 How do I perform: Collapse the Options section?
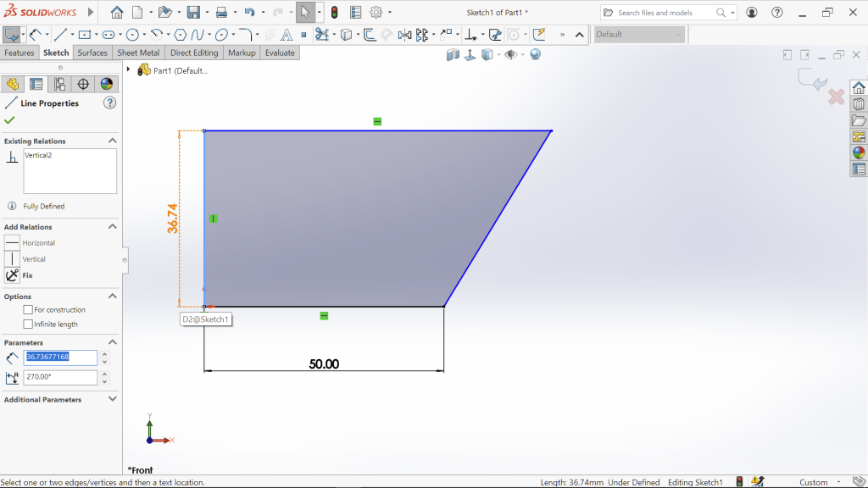coord(113,296)
